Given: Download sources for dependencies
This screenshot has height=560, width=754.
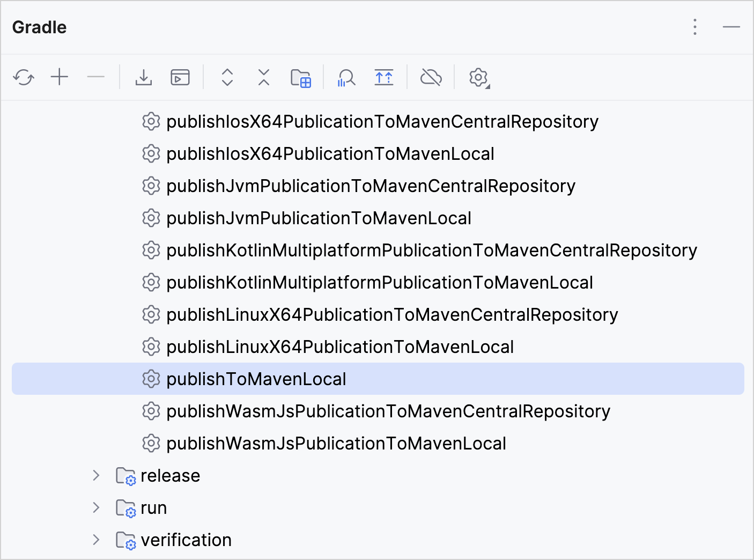Looking at the screenshot, I should click(144, 77).
